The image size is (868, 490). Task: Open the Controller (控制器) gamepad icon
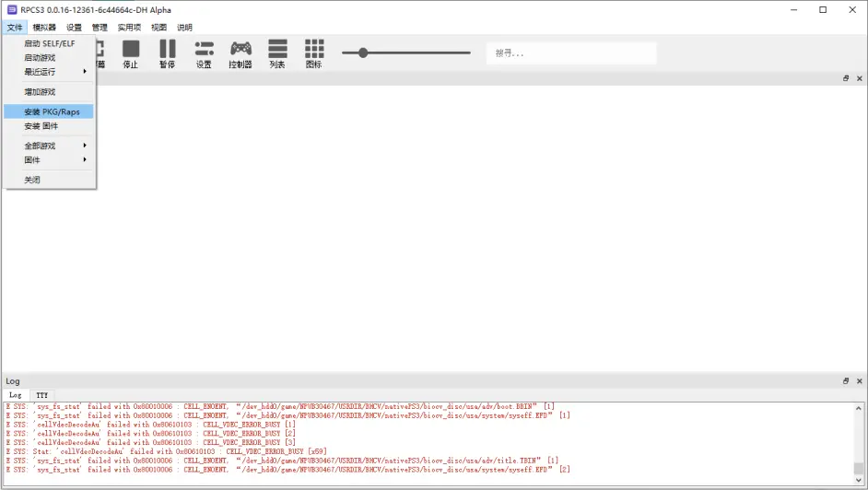240,53
